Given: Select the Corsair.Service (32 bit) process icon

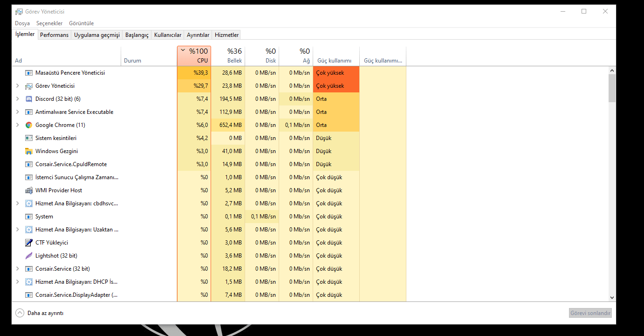Looking at the screenshot, I should click(29, 269).
